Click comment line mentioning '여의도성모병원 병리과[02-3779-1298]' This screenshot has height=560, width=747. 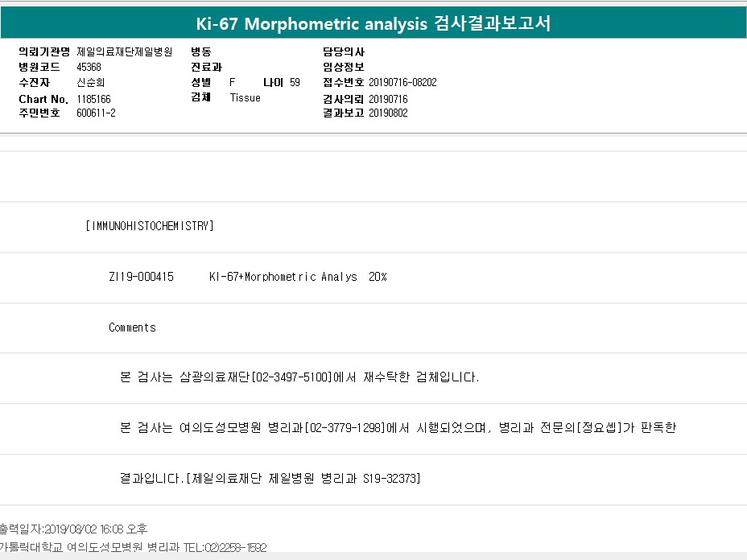point(398,427)
